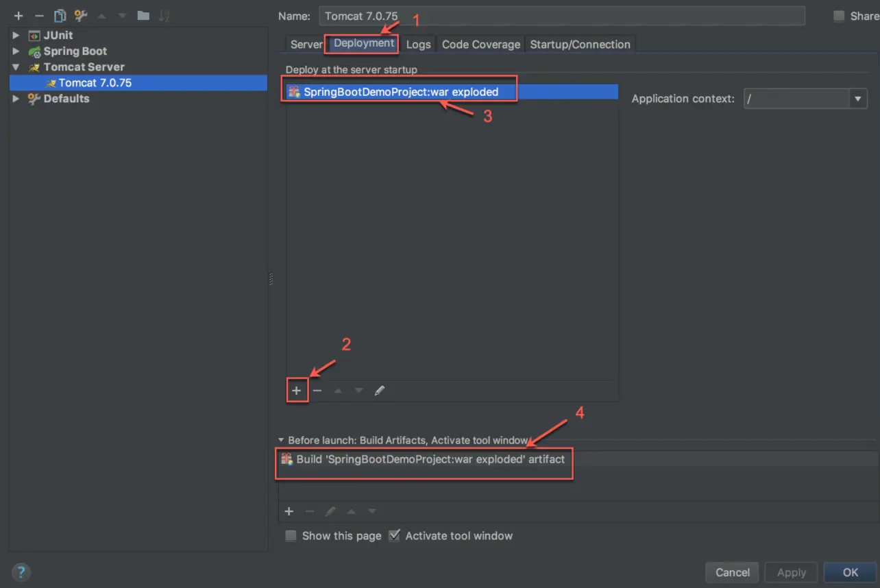
Task: Copy the selected configuration
Action: [60, 16]
